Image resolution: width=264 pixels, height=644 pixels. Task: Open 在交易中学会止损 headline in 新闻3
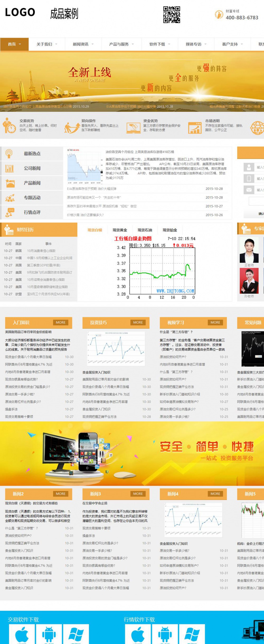point(95,503)
